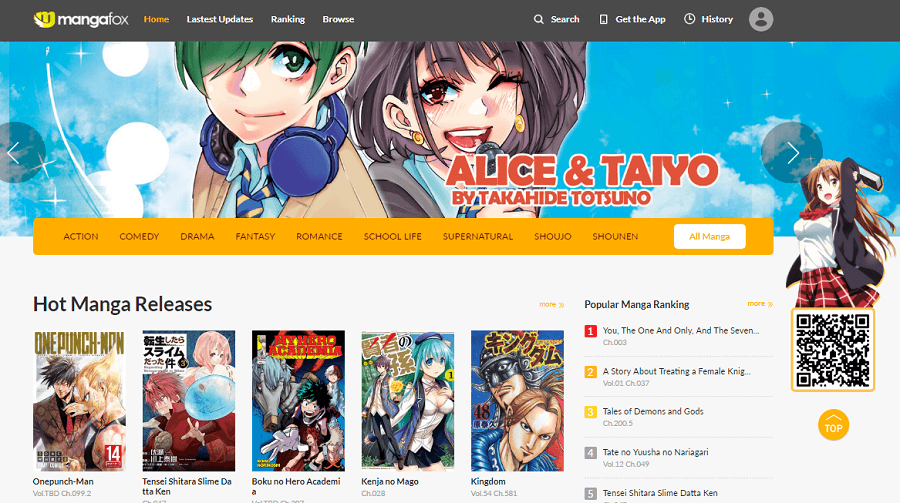Open the Browse menu item
Viewport: 900px width, 503px height.
(x=338, y=19)
